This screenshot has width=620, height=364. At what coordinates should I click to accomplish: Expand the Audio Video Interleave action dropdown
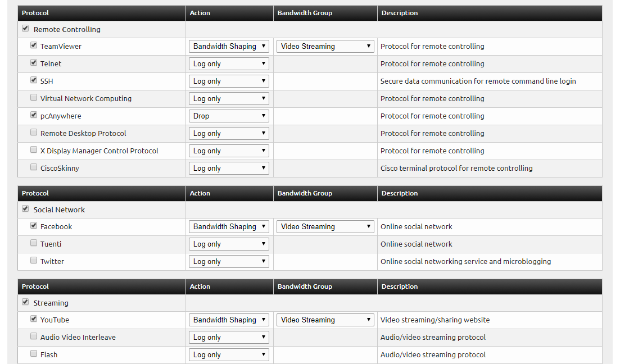(229, 337)
